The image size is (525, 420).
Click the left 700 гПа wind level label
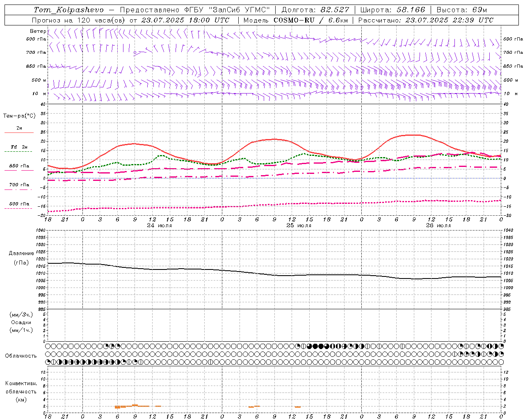click(x=36, y=52)
